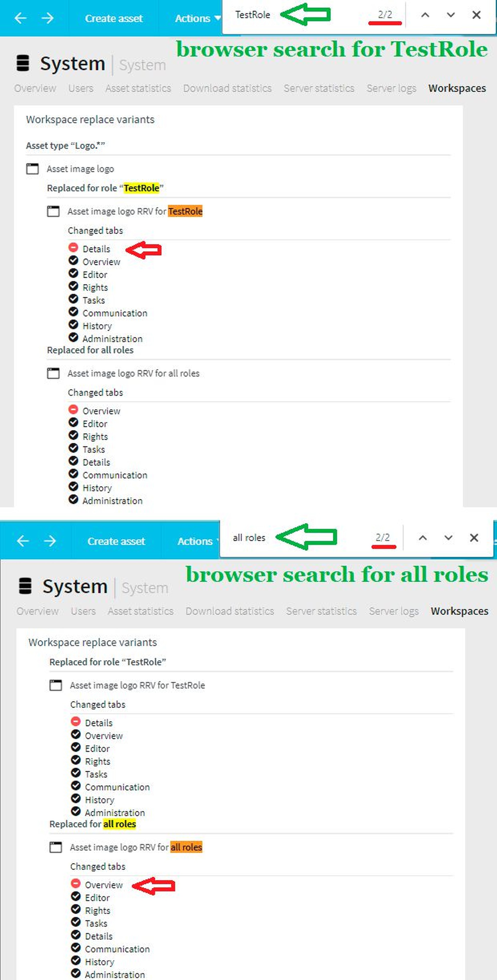Click next-match chevron in TestRole find bar
The width and height of the screenshot is (497, 980).
click(x=451, y=15)
